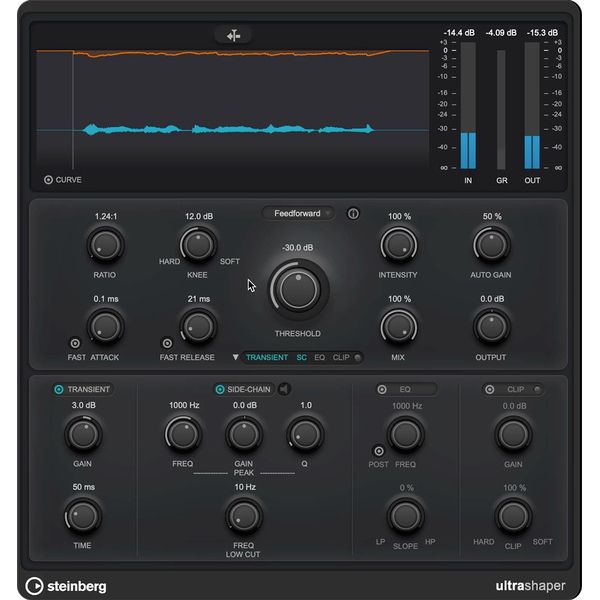Click the side-chain listen speaker icon
This screenshot has width=600, height=600.
[284, 389]
